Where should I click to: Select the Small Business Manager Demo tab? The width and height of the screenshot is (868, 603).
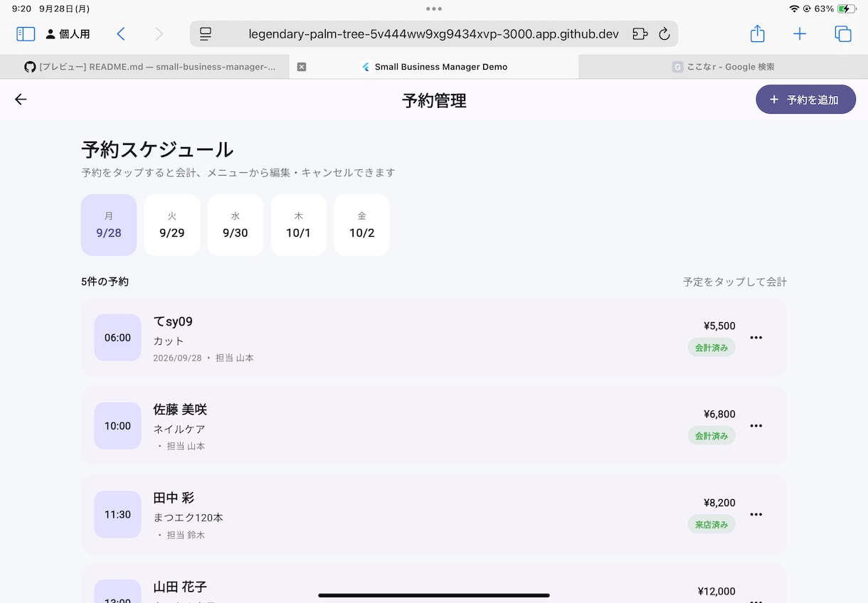pos(434,67)
